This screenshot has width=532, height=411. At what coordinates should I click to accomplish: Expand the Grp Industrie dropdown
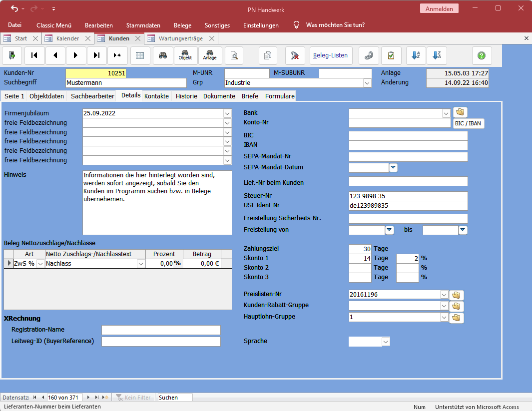[x=368, y=83]
